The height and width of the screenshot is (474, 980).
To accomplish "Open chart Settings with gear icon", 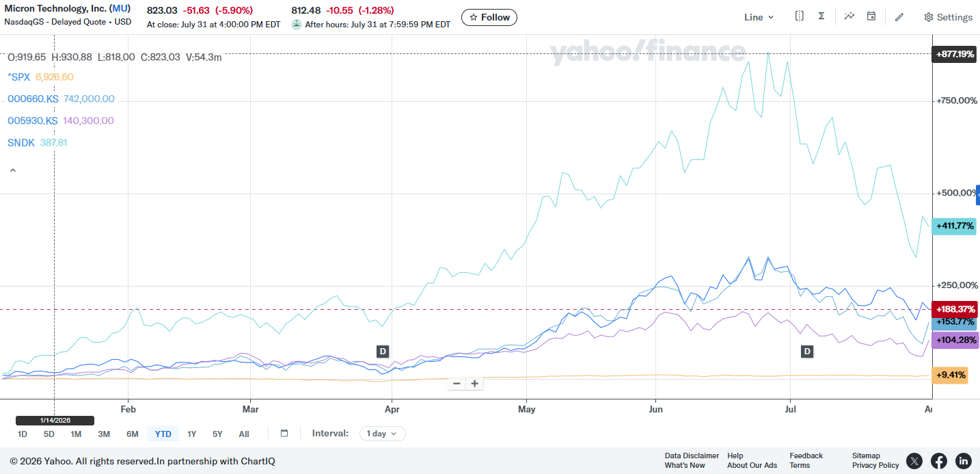I will [x=948, y=17].
